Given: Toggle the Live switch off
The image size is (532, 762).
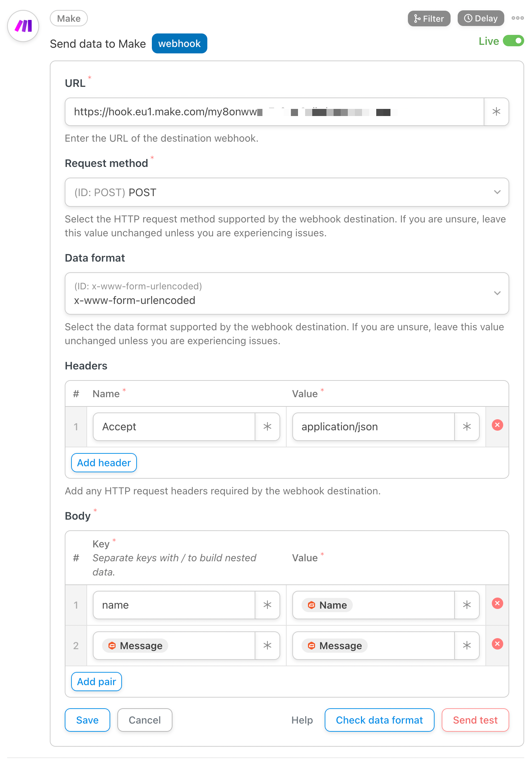Looking at the screenshot, I should (x=513, y=41).
